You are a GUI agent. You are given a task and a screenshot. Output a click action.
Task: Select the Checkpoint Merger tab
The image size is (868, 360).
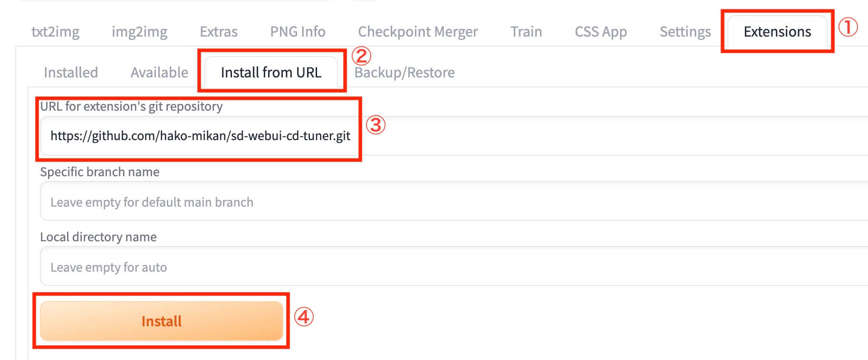(418, 32)
